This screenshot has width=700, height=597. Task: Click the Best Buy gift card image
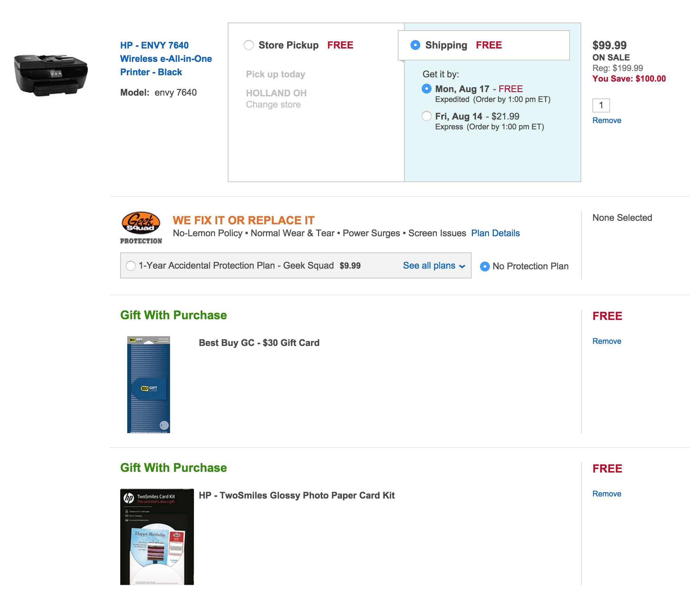point(149,384)
